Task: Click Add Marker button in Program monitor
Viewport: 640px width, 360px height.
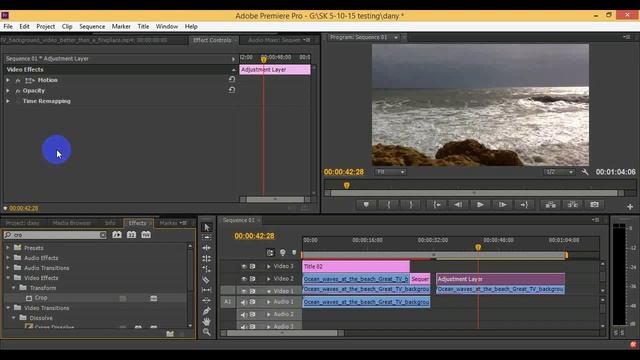Action: coord(366,204)
